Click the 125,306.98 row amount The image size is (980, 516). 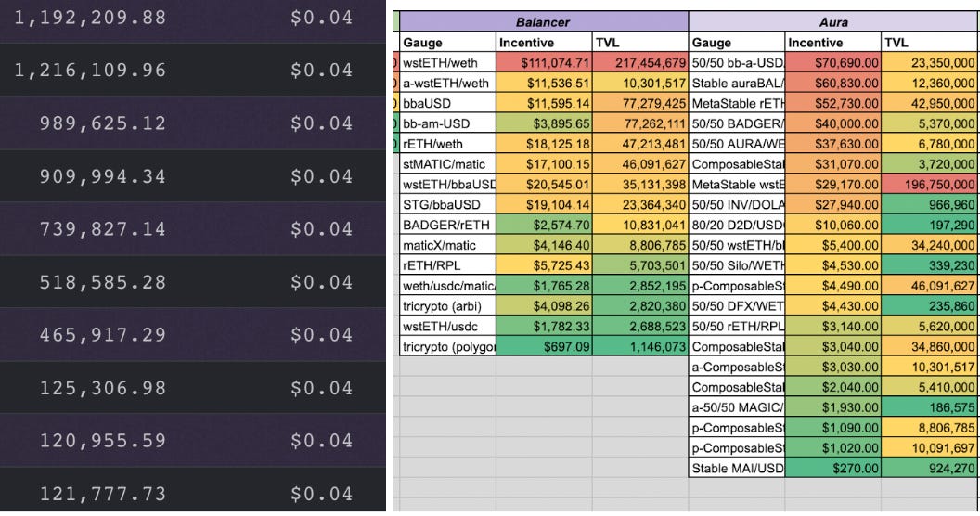click(x=103, y=388)
